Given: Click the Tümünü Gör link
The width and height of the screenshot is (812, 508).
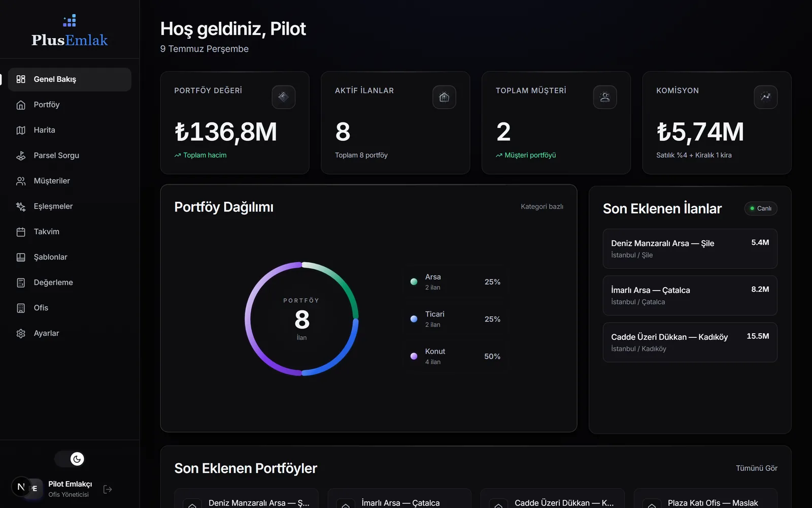Looking at the screenshot, I should [x=756, y=468].
